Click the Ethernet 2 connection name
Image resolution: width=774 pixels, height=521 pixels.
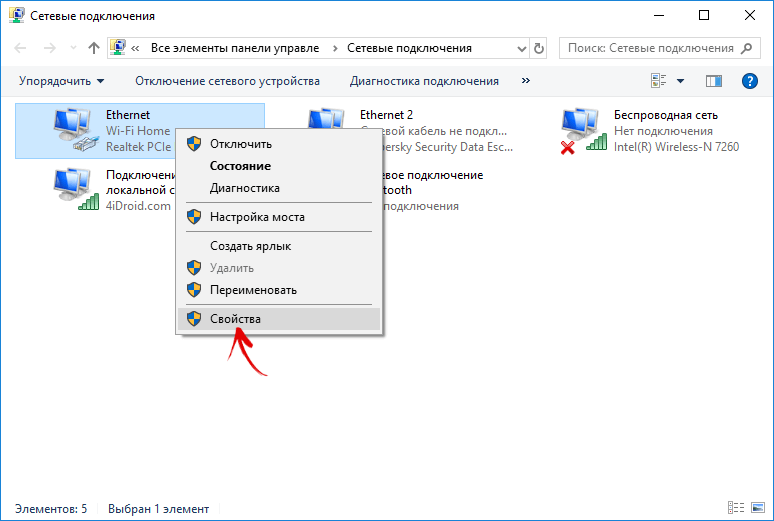386,115
